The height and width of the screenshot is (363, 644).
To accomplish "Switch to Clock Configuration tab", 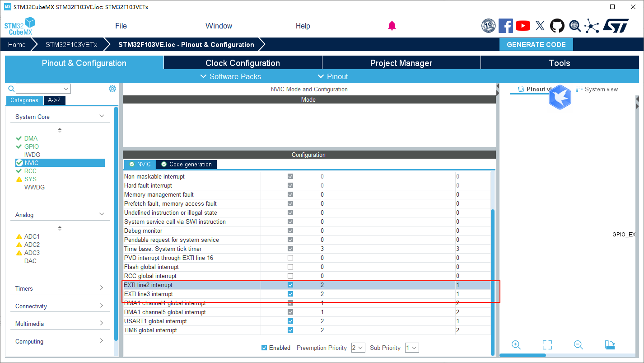I will pos(243,63).
